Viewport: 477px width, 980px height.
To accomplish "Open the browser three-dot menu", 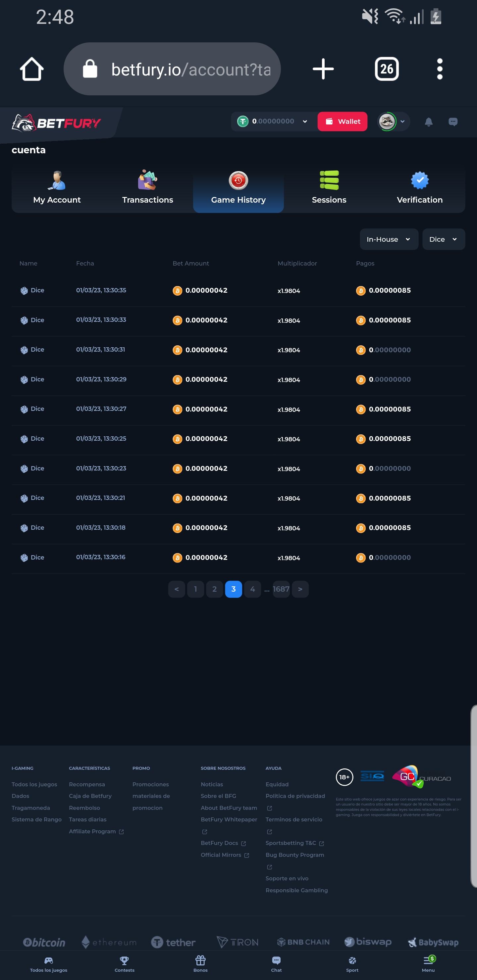I will 440,69.
